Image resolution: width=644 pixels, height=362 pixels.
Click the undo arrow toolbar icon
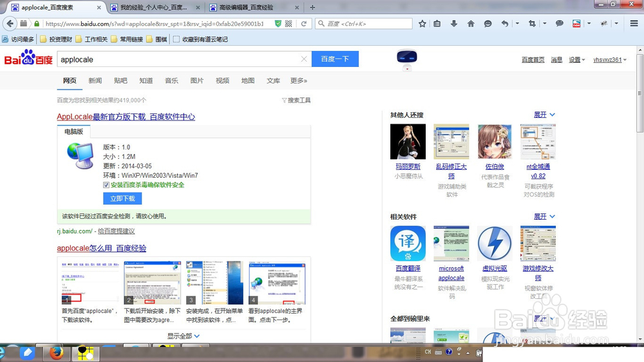(x=505, y=24)
